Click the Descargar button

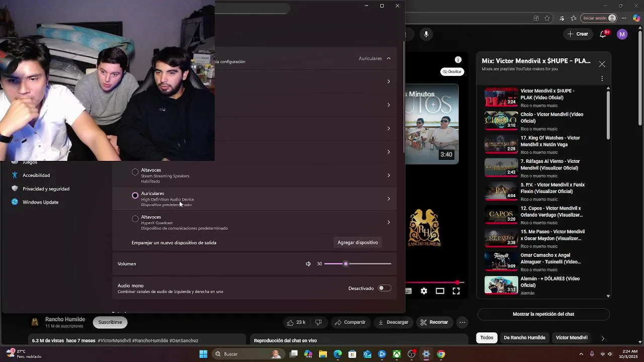click(x=393, y=322)
